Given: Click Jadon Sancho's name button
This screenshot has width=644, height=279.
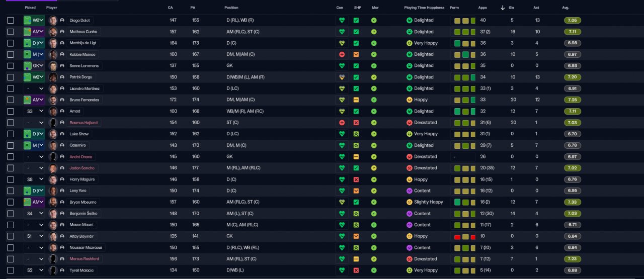Looking at the screenshot, I should point(82,168).
